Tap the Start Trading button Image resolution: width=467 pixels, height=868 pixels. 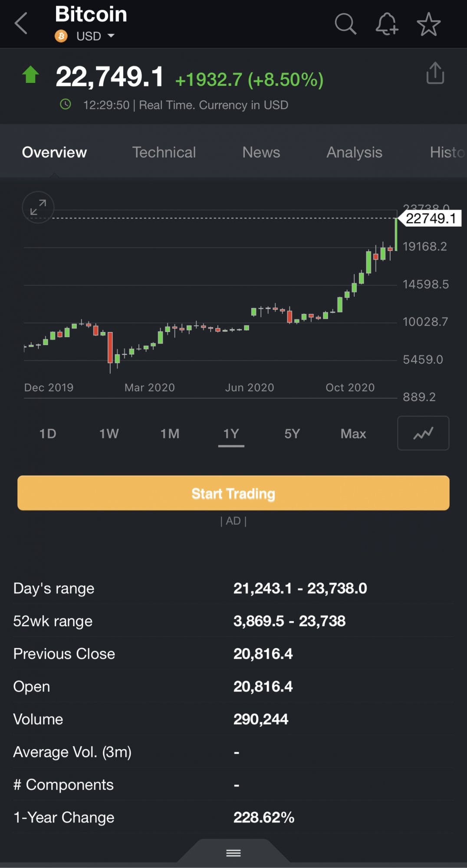pyautogui.click(x=233, y=493)
